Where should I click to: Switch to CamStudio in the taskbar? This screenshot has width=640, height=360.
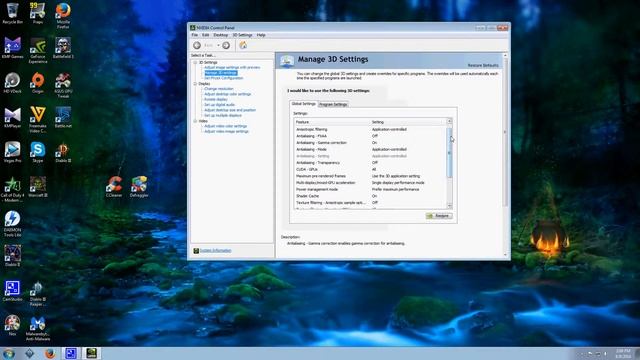(71, 353)
